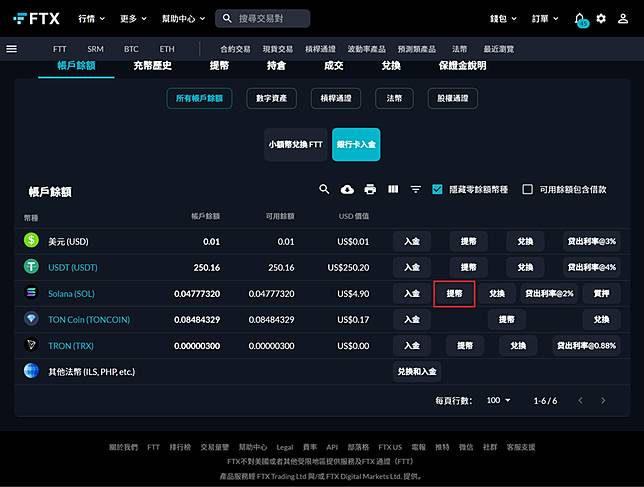Click the USDT Tether coin icon

31,266
